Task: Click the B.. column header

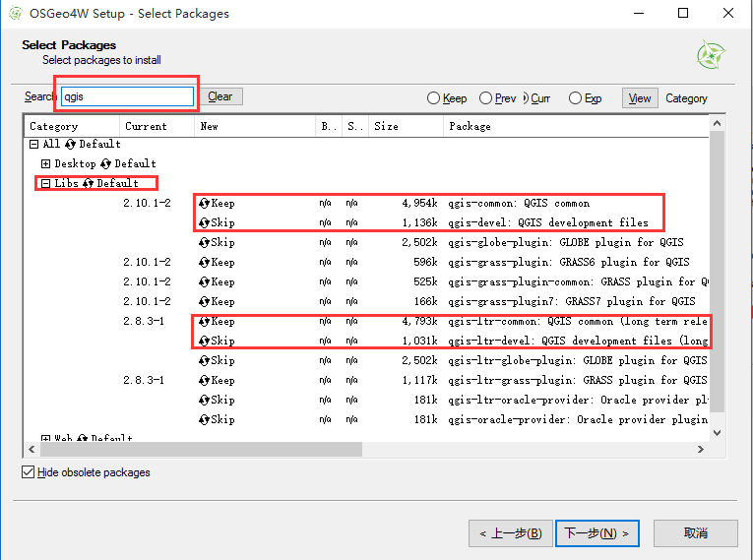Action: 329,126
